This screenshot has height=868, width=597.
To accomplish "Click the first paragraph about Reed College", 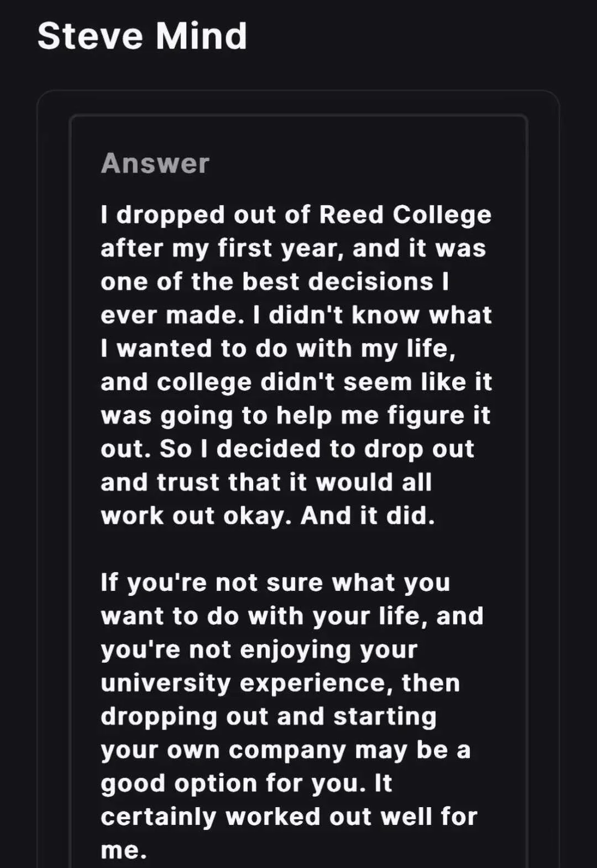I will point(296,365).
